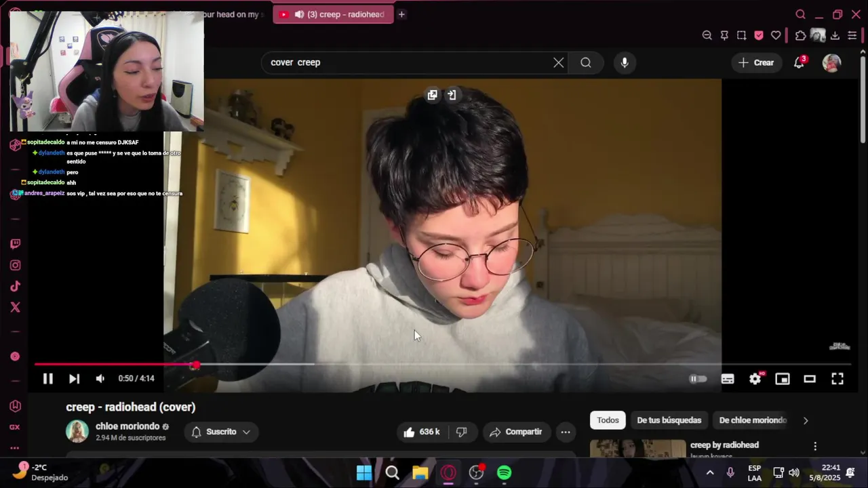Toggle theater mode view
This screenshot has height=488, width=868.
tap(810, 379)
